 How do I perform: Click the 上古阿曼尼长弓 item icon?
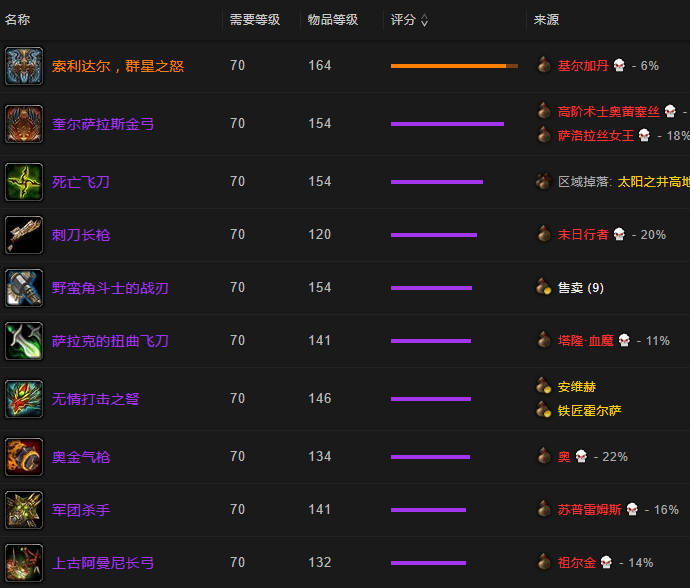click(24, 563)
